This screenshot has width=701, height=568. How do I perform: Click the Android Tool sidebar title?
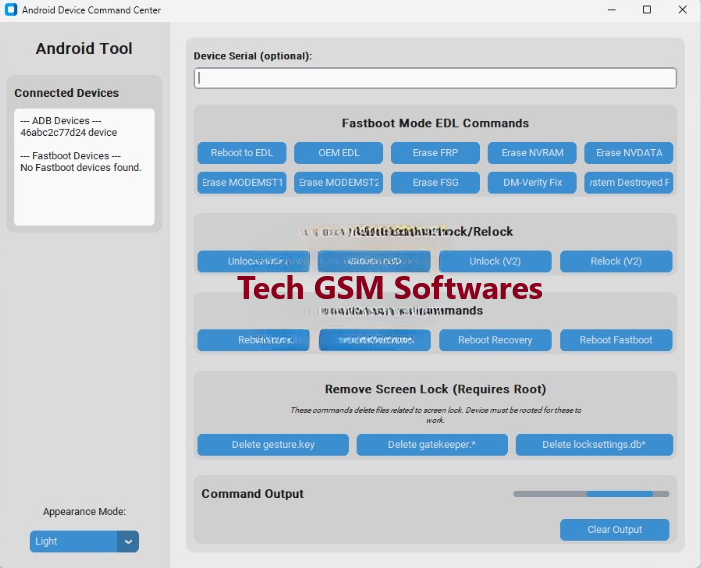pyautogui.click(x=84, y=48)
